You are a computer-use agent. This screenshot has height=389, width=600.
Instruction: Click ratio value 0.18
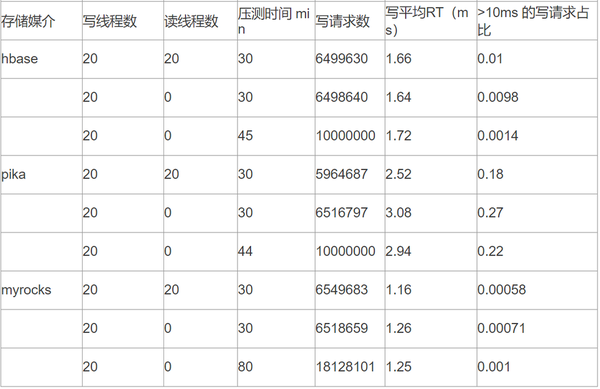490,174
